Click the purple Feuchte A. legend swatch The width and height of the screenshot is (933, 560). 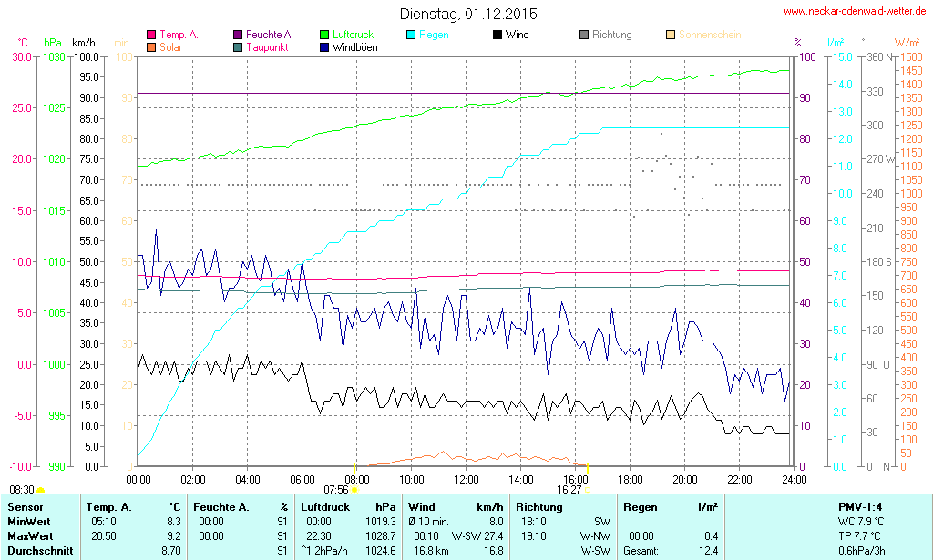(x=238, y=36)
